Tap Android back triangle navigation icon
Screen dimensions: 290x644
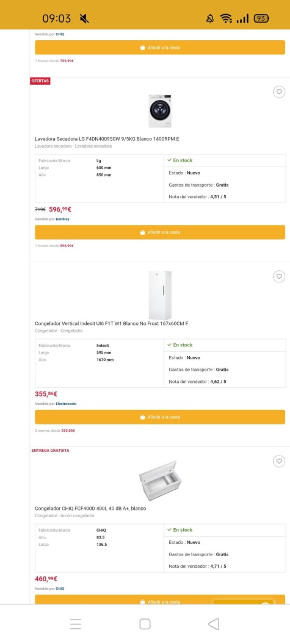[x=214, y=624]
